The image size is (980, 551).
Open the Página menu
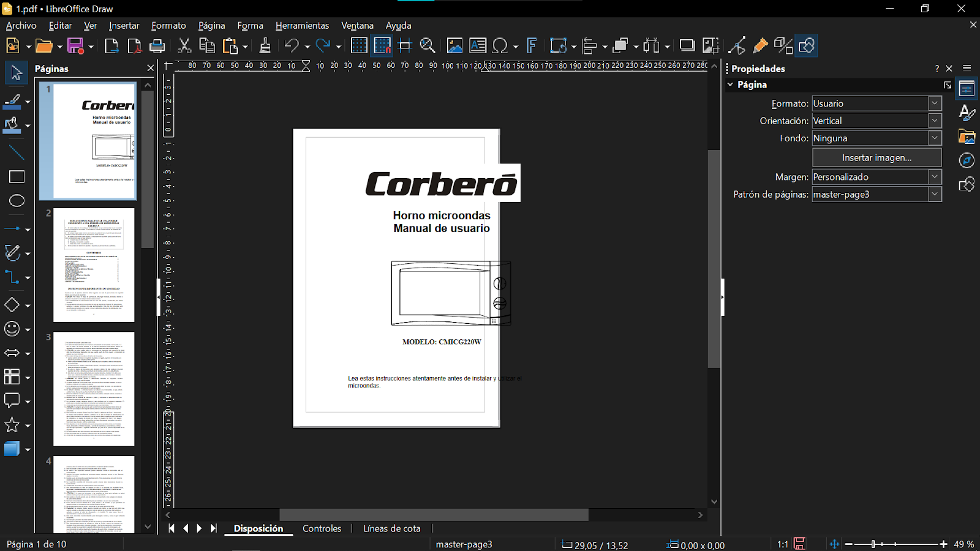[x=212, y=26]
